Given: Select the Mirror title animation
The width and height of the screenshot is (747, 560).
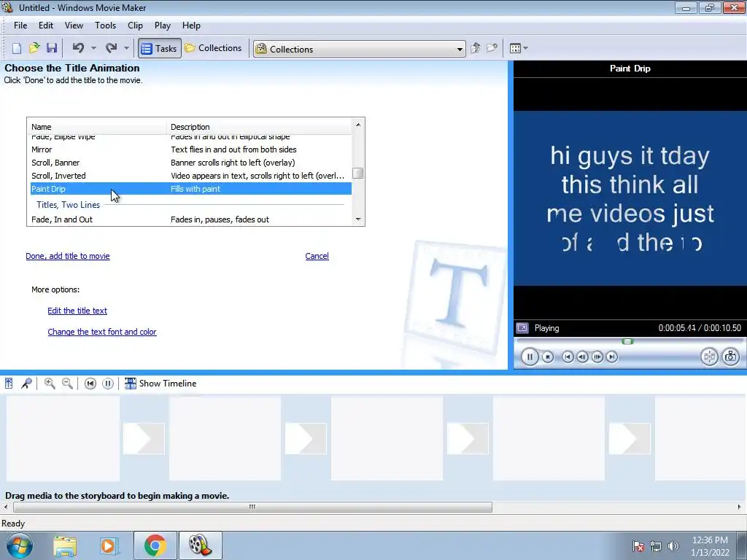Looking at the screenshot, I should (x=190, y=149).
